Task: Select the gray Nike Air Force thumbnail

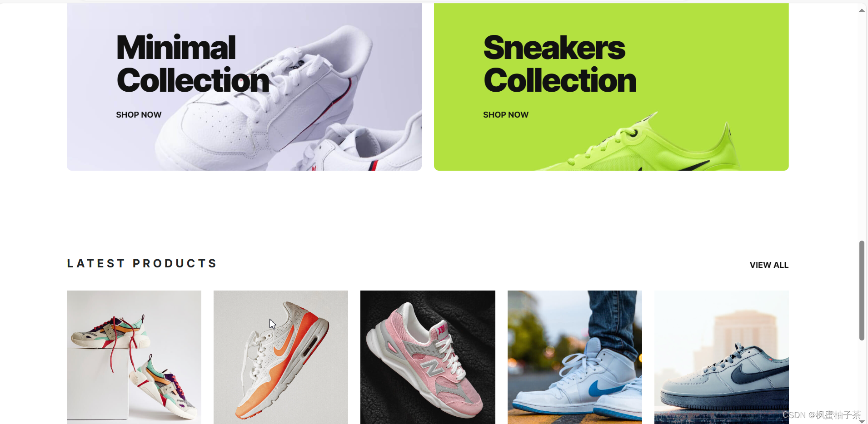Action: pyautogui.click(x=722, y=357)
